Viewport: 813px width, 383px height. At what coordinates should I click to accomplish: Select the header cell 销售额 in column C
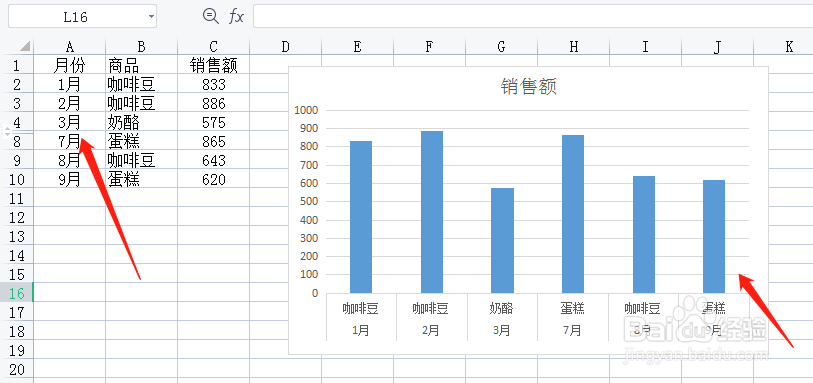tap(214, 65)
